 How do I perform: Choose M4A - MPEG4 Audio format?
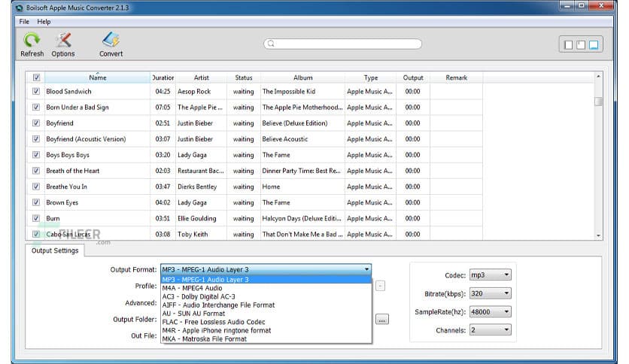(x=266, y=288)
